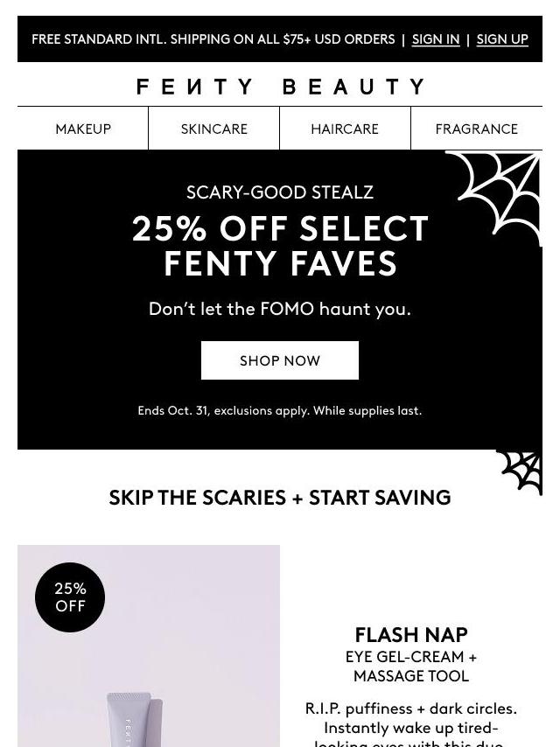Click the 25% OFF circular badge
Image resolution: width=560 pixels, height=747 pixels.
click(x=70, y=597)
